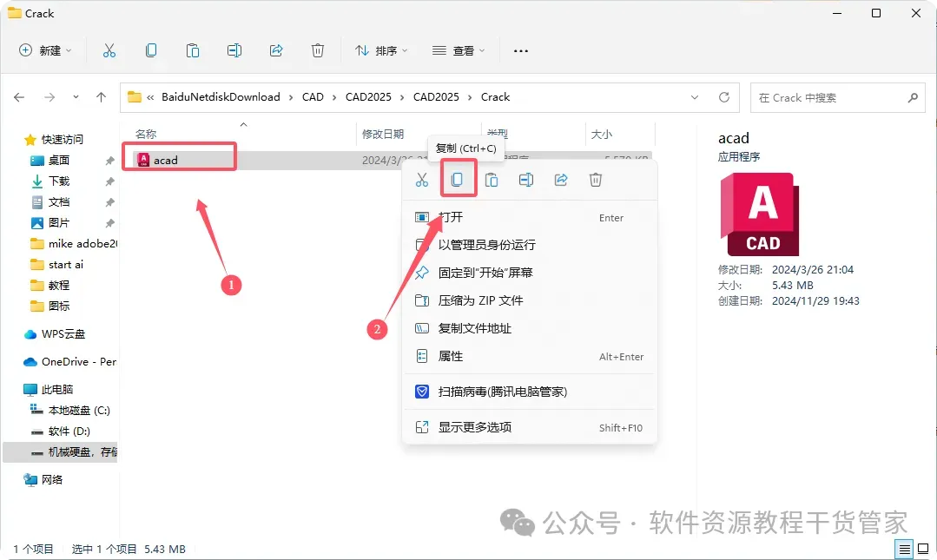This screenshot has width=937, height=560.
Task: Open 文档 in the sidebar
Action: point(58,202)
